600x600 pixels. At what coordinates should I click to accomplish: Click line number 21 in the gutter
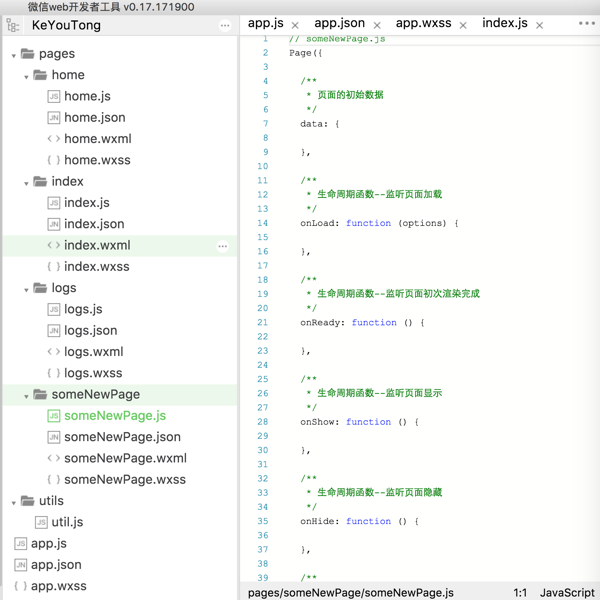click(x=262, y=323)
